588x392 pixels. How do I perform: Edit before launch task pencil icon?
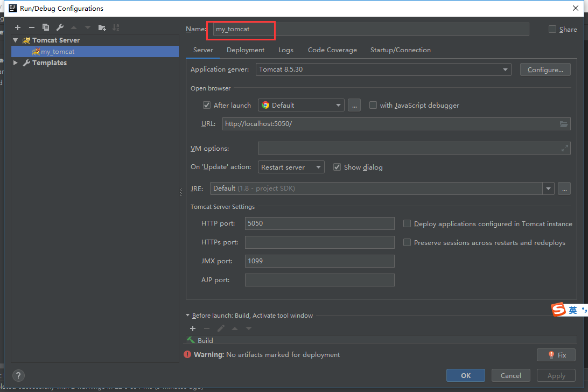coord(221,328)
